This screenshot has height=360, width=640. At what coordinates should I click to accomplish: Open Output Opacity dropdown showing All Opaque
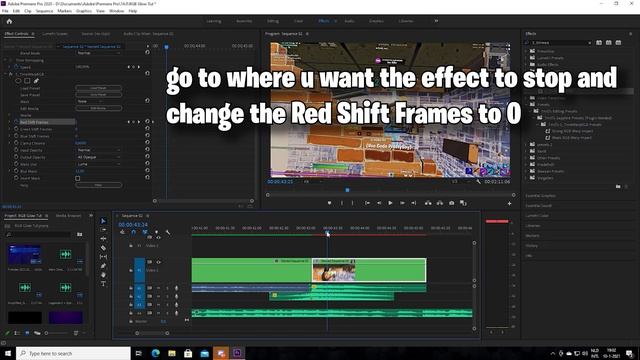click(98, 157)
